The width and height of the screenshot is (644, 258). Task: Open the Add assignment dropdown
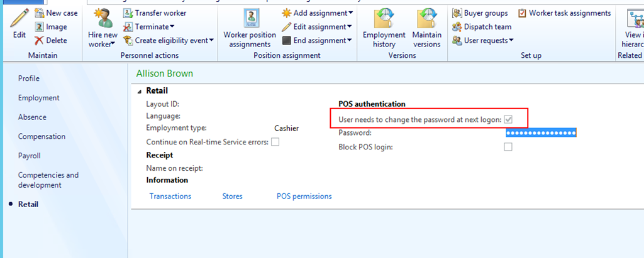tap(350, 13)
